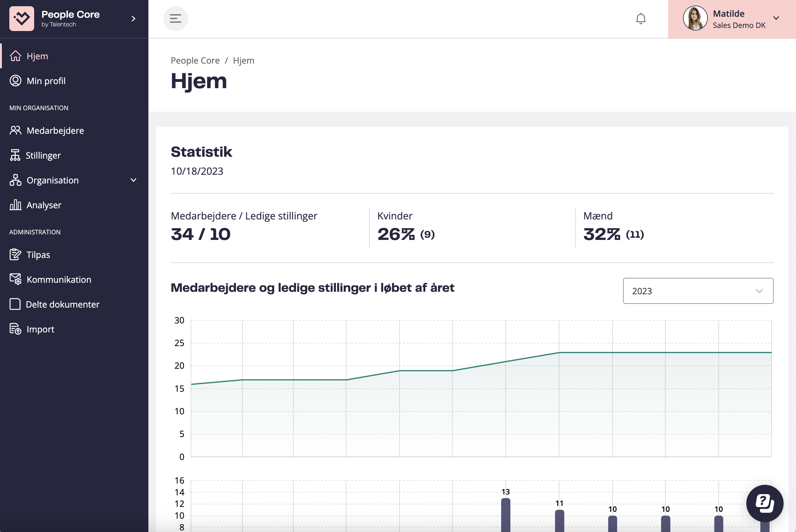Click People Core breadcrumb link

195,61
